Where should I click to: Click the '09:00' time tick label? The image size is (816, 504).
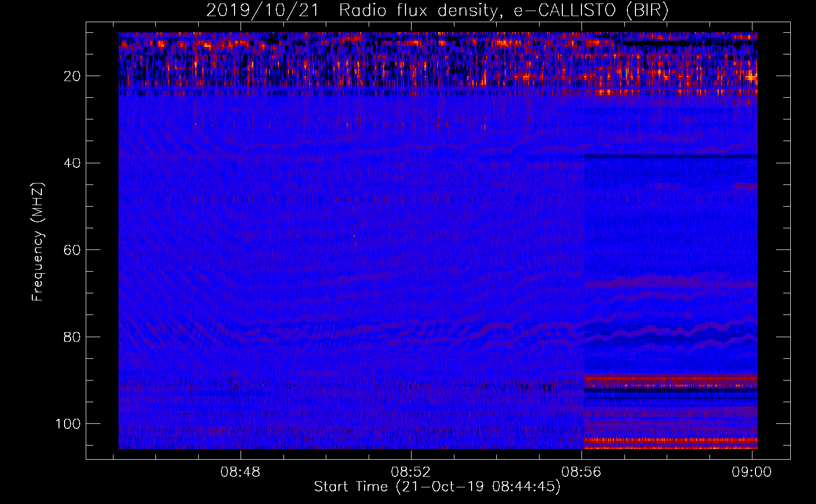coord(752,472)
